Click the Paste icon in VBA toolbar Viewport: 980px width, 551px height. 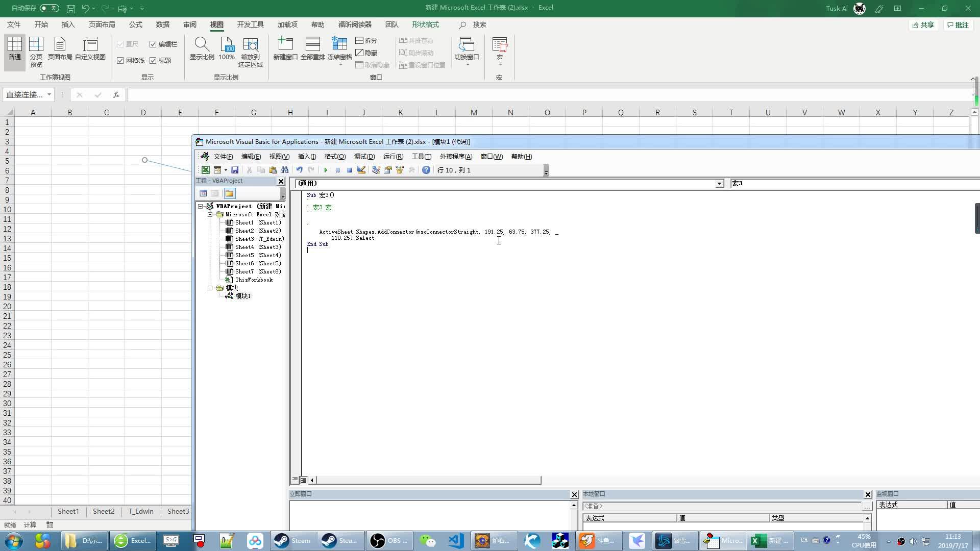pyautogui.click(x=273, y=170)
